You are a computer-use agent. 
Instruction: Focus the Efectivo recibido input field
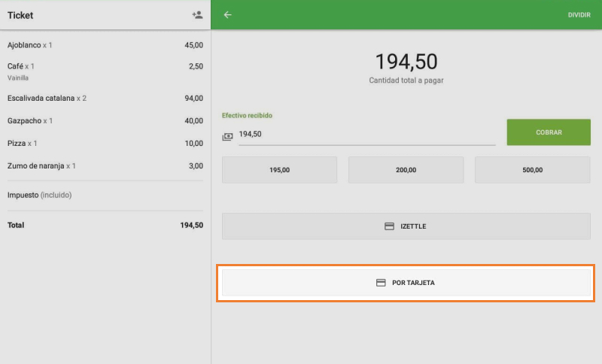pos(366,134)
